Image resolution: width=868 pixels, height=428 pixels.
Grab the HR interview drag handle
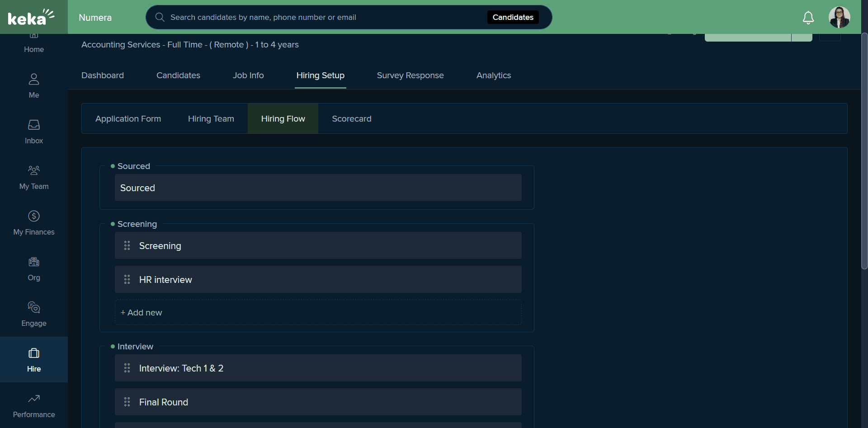pyautogui.click(x=127, y=279)
